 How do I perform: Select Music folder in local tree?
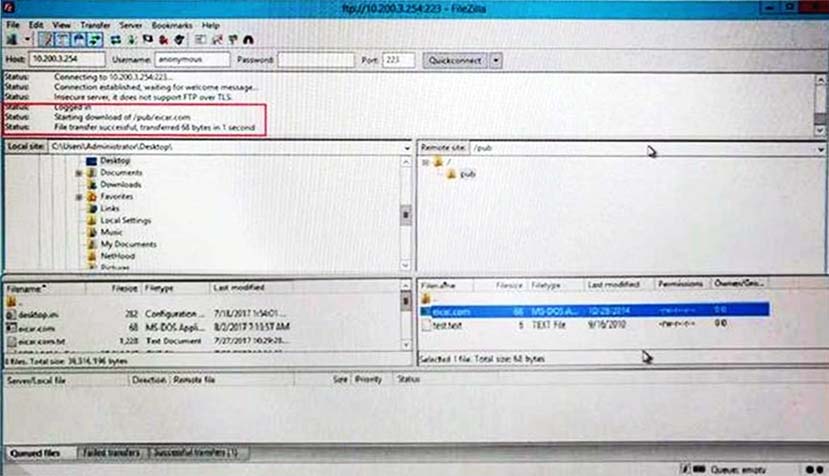(111, 232)
